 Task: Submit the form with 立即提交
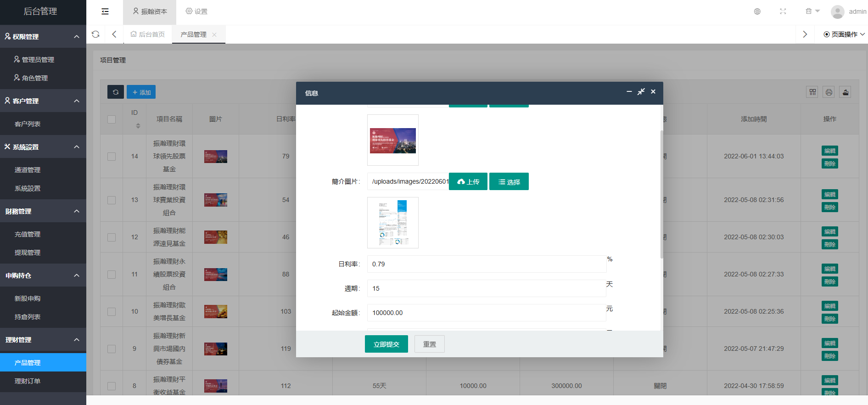click(386, 344)
